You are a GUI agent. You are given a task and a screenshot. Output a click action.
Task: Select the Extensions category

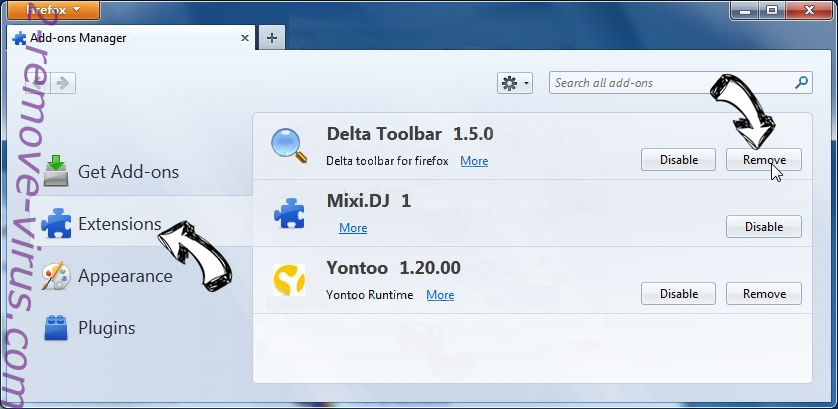pos(119,224)
